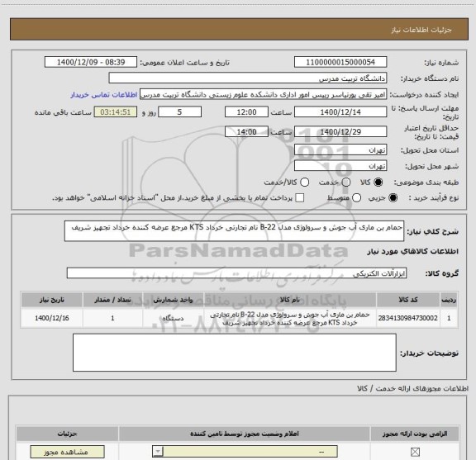The image size is (476, 460).
Task: Click the buyer organization name field
Action: [x=248, y=78]
